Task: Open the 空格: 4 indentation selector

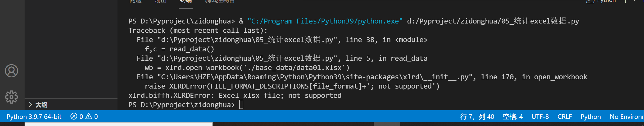Action: point(513,117)
